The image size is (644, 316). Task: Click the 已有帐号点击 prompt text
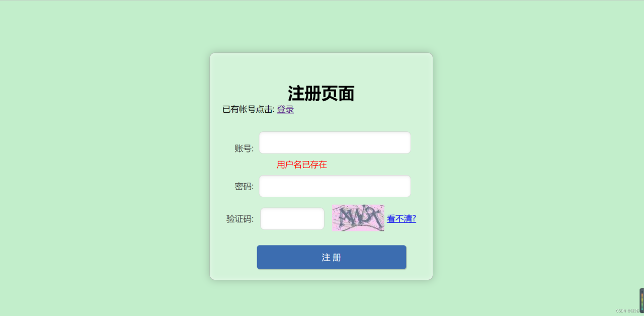click(x=249, y=109)
